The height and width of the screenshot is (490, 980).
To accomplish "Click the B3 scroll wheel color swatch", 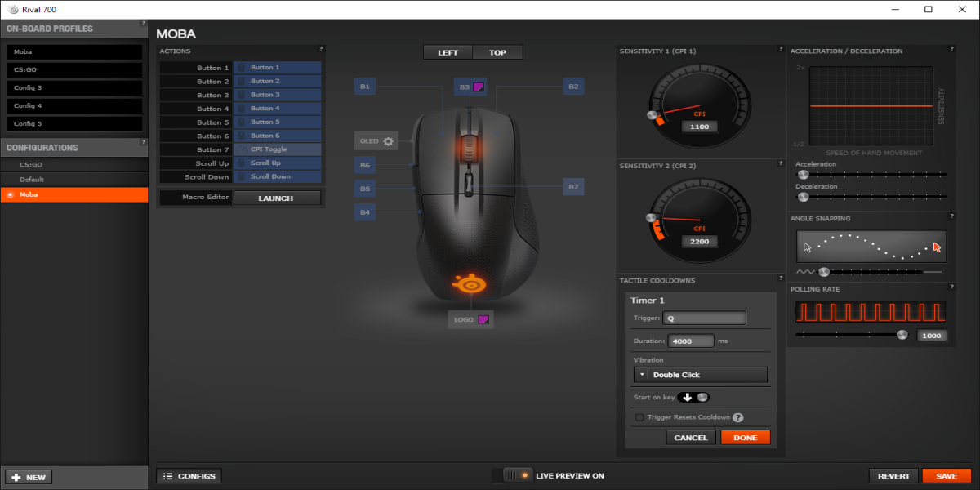I will (x=479, y=87).
